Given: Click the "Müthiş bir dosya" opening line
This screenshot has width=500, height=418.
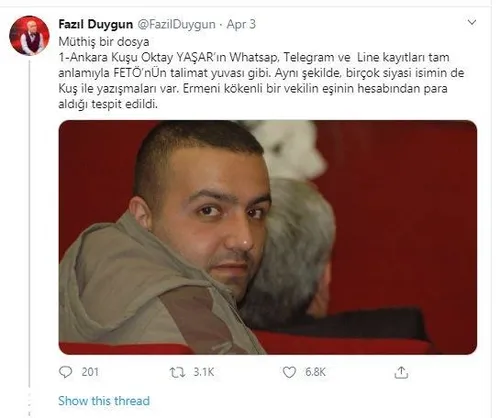Looking at the screenshot, I should click(x=104, y=42).
